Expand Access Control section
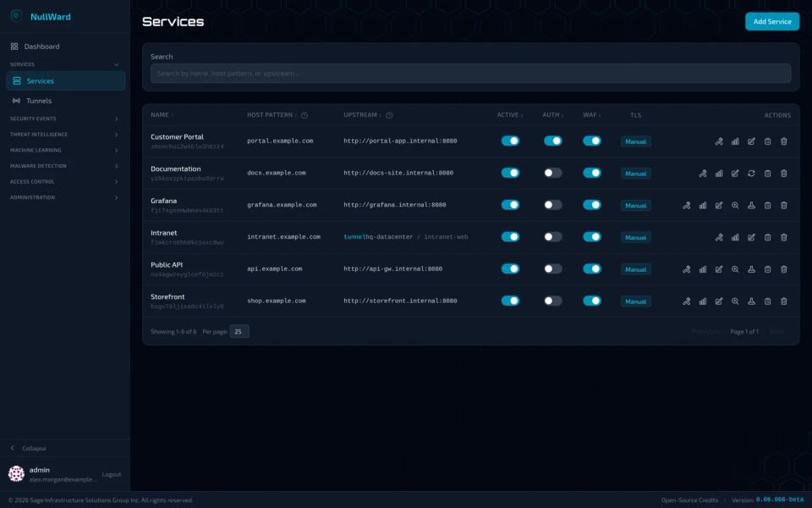The width and height of the screenshot is (812, 508). click(x=65, y=182)
